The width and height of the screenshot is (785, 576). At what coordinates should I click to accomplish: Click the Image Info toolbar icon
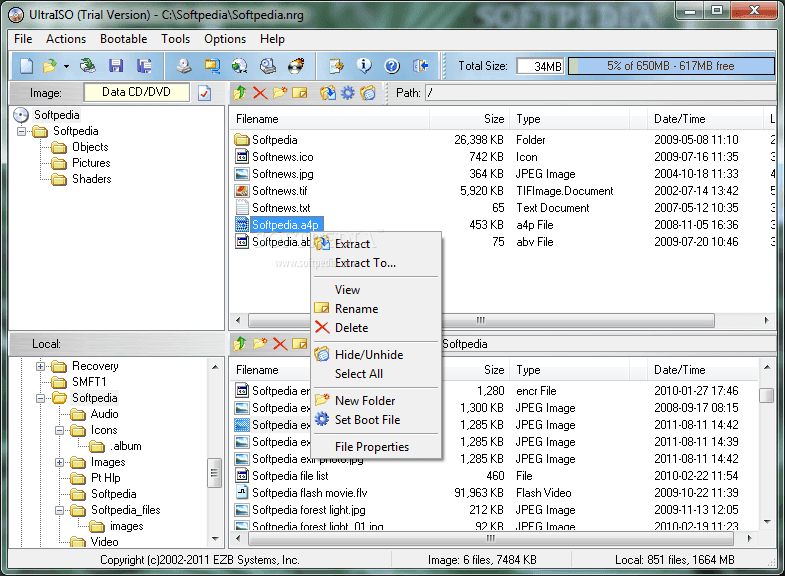(x=364, y=66)
